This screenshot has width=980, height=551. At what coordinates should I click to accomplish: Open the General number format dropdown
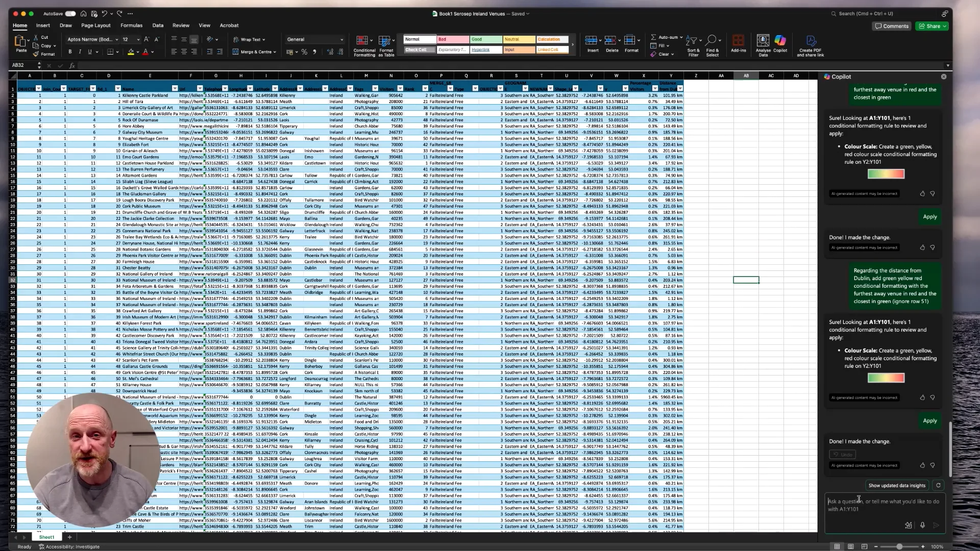point(341,39)
